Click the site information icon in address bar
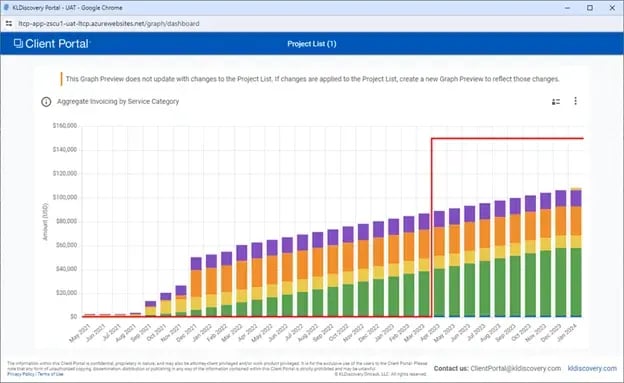The image size is (624, 383). 9,24
